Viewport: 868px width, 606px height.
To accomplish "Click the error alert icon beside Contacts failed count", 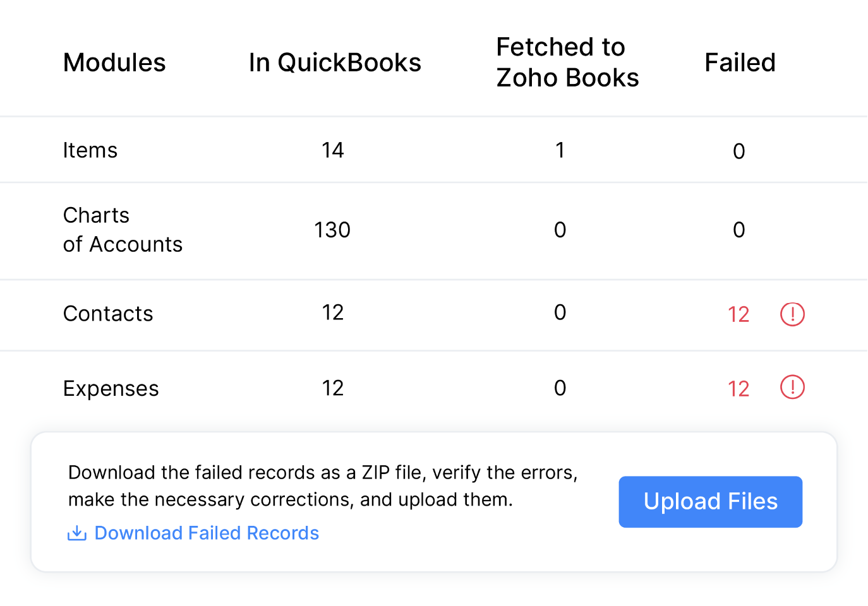I will (x=792, y=314).
